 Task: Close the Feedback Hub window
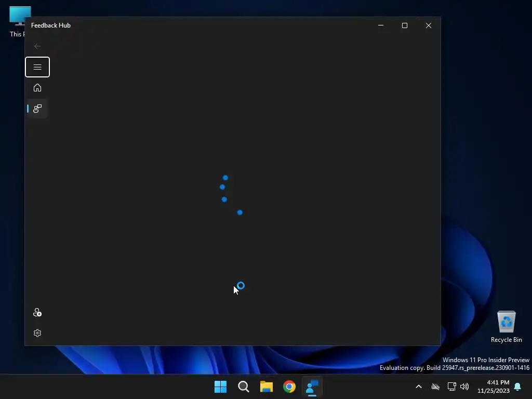[x=429, y=25]
